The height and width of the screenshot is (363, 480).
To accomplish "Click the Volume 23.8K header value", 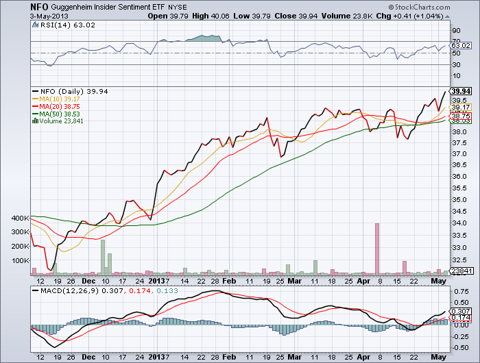I will [x=347, y=16].
